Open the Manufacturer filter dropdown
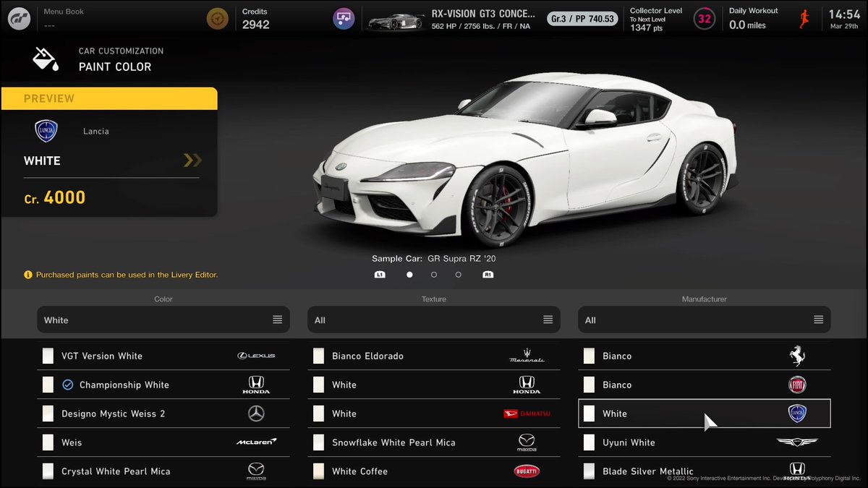 point(705,320)
